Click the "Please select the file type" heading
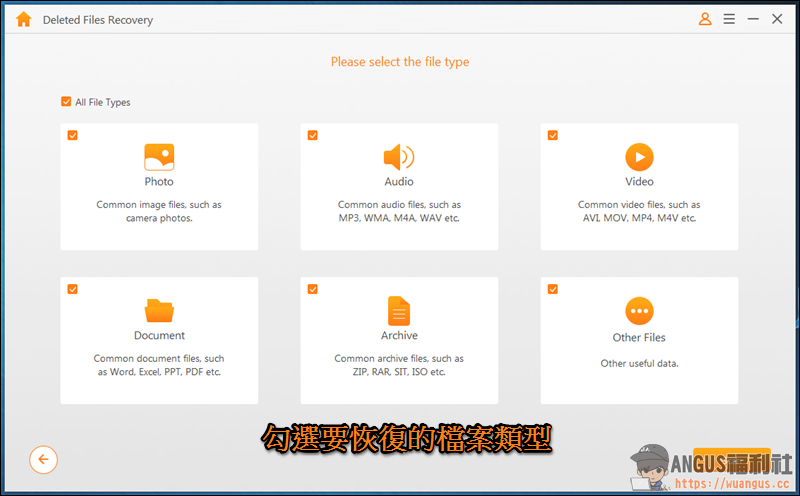Image resolution: width=800 pixels, height=496 pixels. (400, 62)
